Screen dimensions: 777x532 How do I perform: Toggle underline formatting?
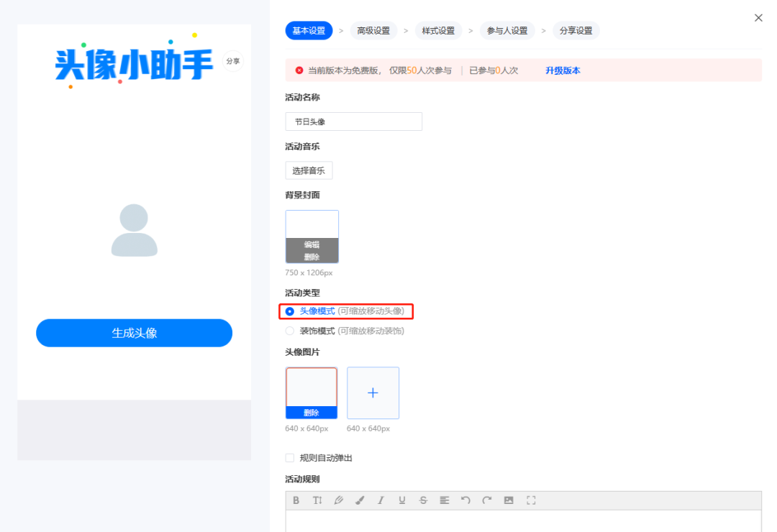pos(402,500)
